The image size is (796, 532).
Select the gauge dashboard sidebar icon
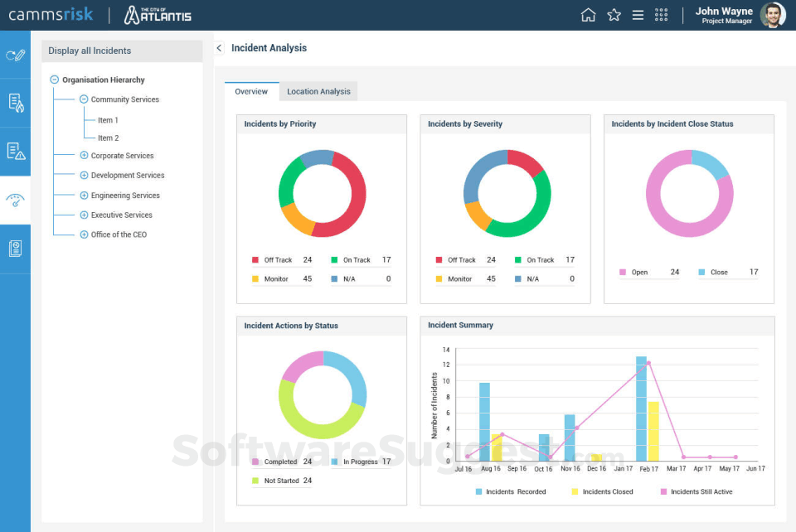[x=15, y=200]
